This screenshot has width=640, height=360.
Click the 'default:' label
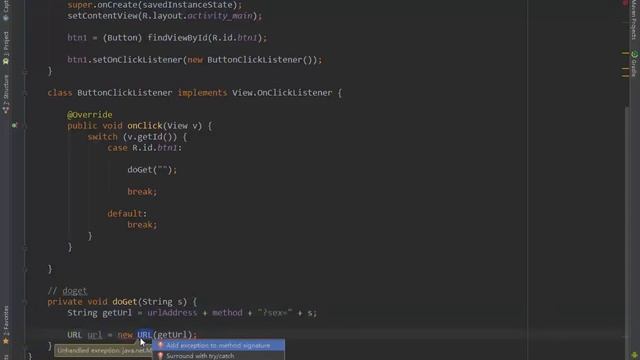pyautogui.click(x=127, y=213)
